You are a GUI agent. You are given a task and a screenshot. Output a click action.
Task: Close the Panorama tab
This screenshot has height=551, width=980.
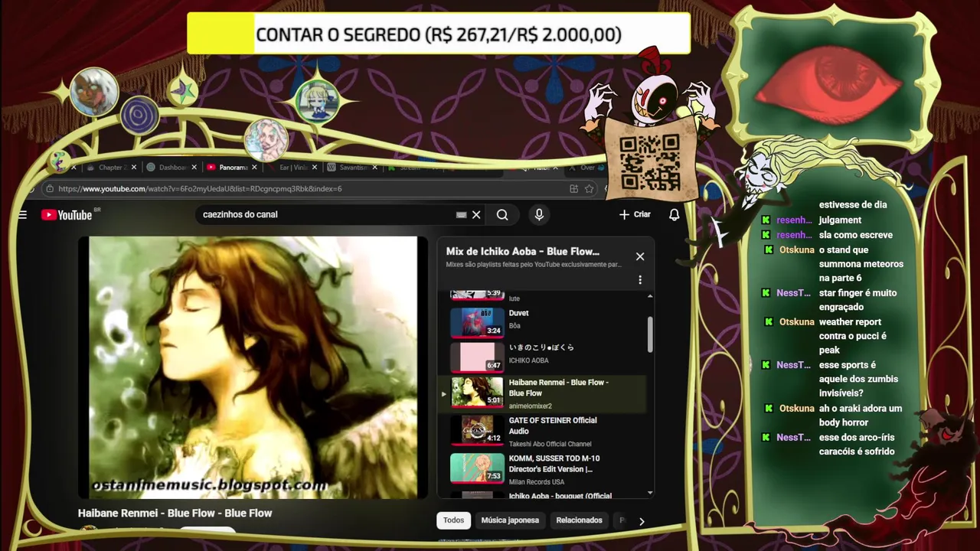[253, 168]
